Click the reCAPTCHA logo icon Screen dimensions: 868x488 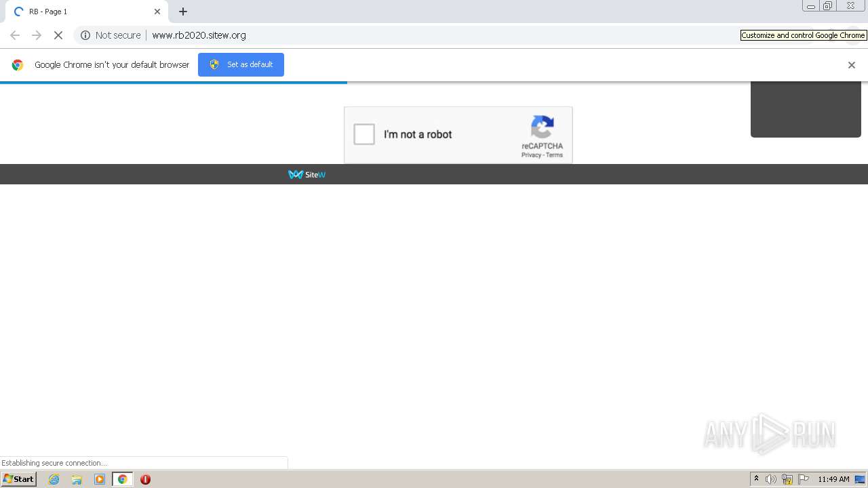tap(542, 127)
